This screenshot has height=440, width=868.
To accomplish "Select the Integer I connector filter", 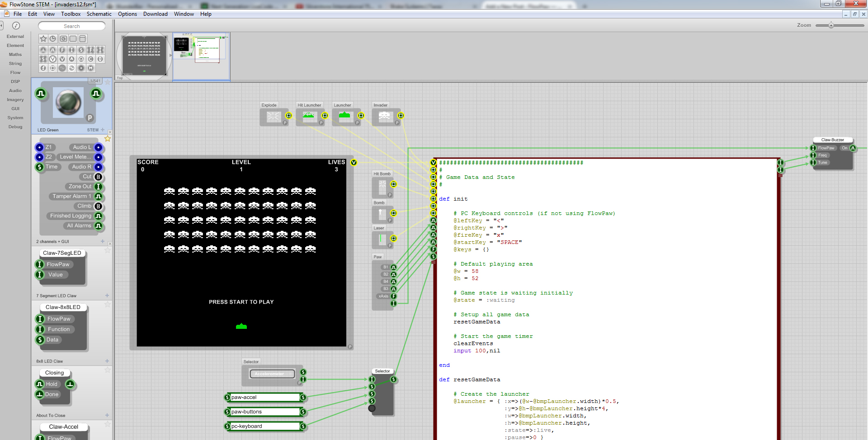I will pyautogui.click(x=72, y=50).
